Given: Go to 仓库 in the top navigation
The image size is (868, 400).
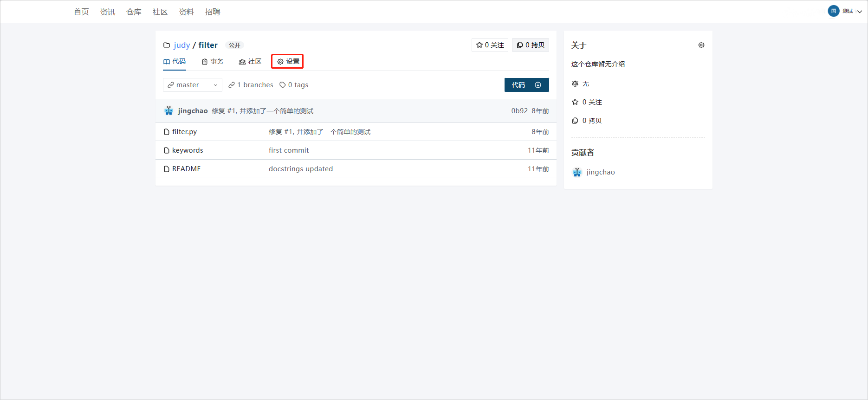Looking at the screenshot, I should coord(134,12).
